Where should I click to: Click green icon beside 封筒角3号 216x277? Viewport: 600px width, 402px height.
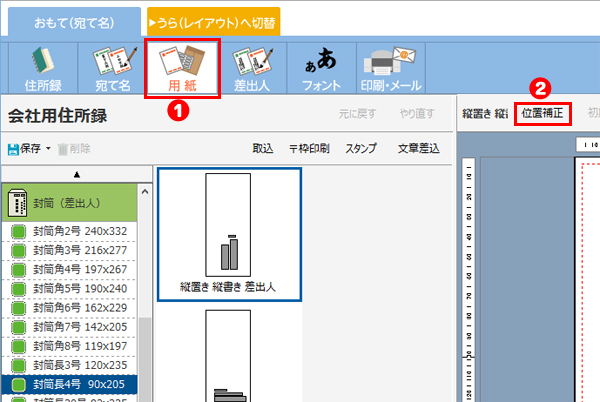18,251
